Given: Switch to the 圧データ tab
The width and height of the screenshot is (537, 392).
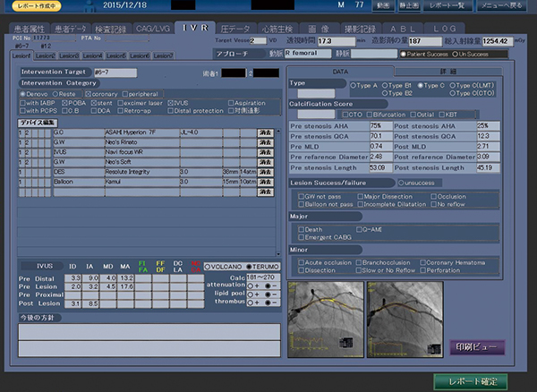Looking at the screenshot, I should coord(234,30).
